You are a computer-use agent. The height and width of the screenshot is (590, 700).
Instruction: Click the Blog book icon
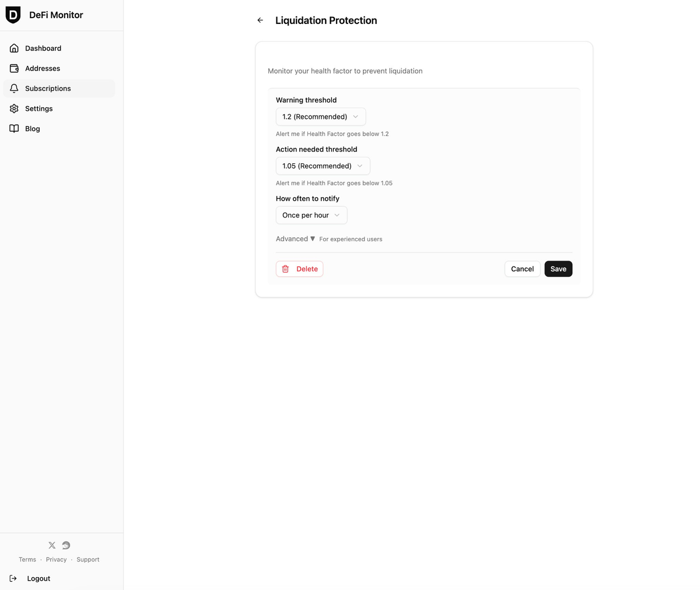click(14, 128)
